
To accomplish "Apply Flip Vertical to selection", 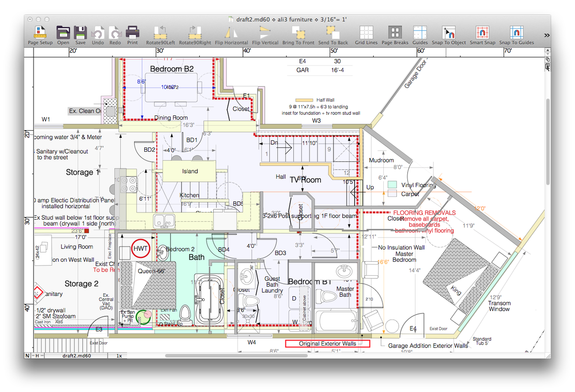I will click(x=265, y=35).
